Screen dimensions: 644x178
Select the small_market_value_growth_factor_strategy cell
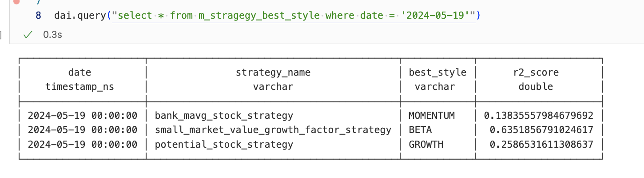tap(273, 130)
